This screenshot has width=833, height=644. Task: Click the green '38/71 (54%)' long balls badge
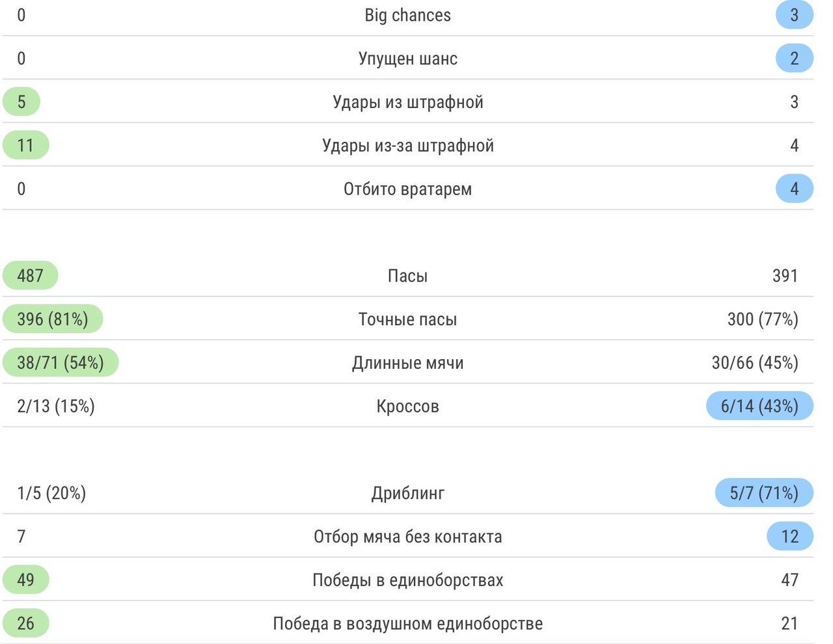61,363
